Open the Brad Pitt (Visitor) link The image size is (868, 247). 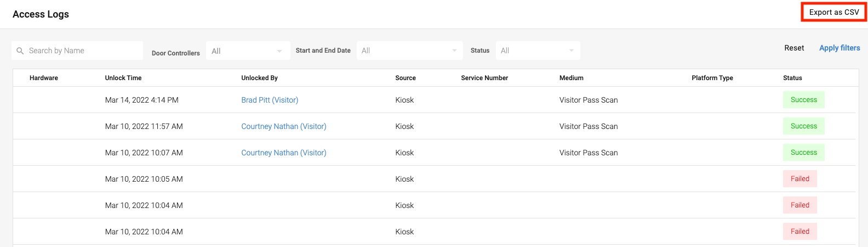(270, 100)
